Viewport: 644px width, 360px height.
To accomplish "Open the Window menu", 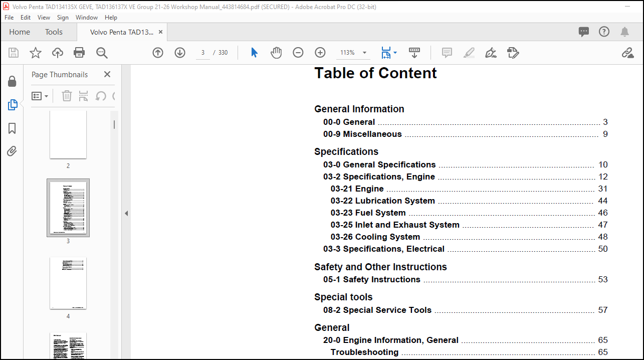I will click(87, 17).
